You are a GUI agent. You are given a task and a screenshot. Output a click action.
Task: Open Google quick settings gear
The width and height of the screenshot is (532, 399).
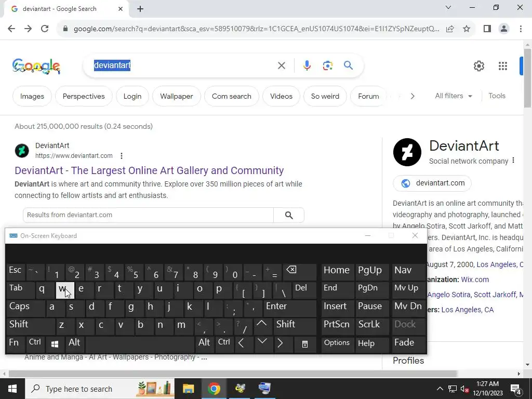coord(478,66)
